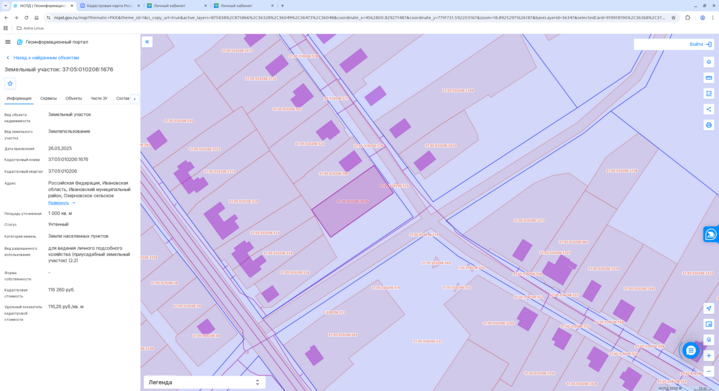Zoom in with the plus button

tap(708, 356)
